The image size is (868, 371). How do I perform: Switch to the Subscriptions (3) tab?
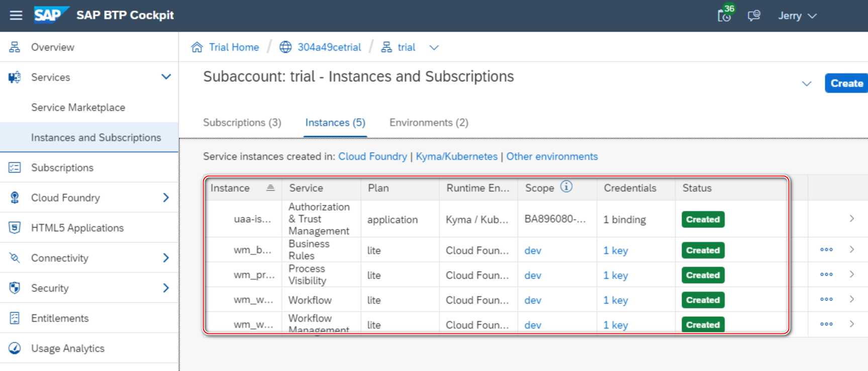pyautogui.click(x=242, y=123)
